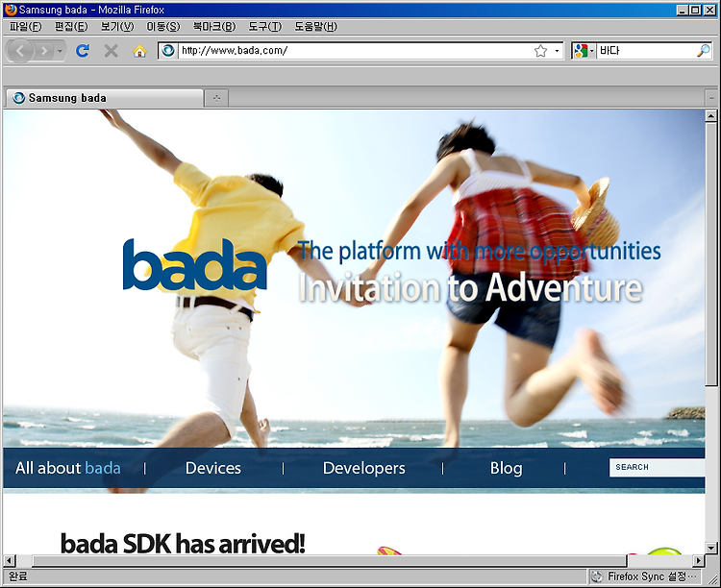Click the horizontal scrollbar left arrow
The image size is (721, 588).
10,560
